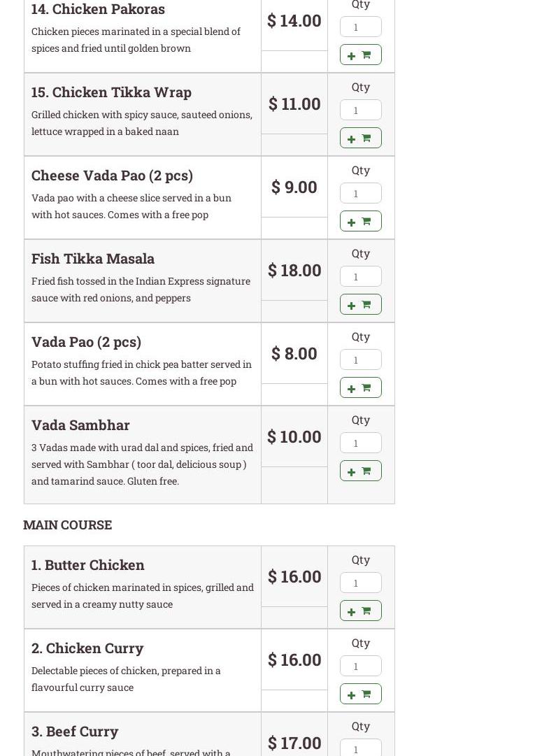Click the Vada Sambhar $10.00 price
Screen dimensions: 549x756
pyautogui.click(x=294, y=436)
